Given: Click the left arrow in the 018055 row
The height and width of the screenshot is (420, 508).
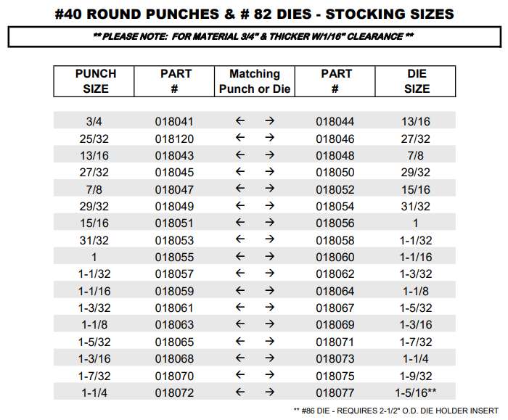Looking at the screenshot, I should coord(240,256).
